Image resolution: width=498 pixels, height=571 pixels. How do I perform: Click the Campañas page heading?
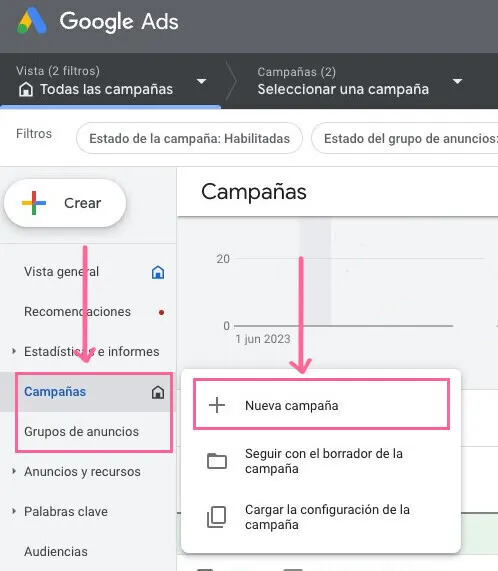pos(254,192)
